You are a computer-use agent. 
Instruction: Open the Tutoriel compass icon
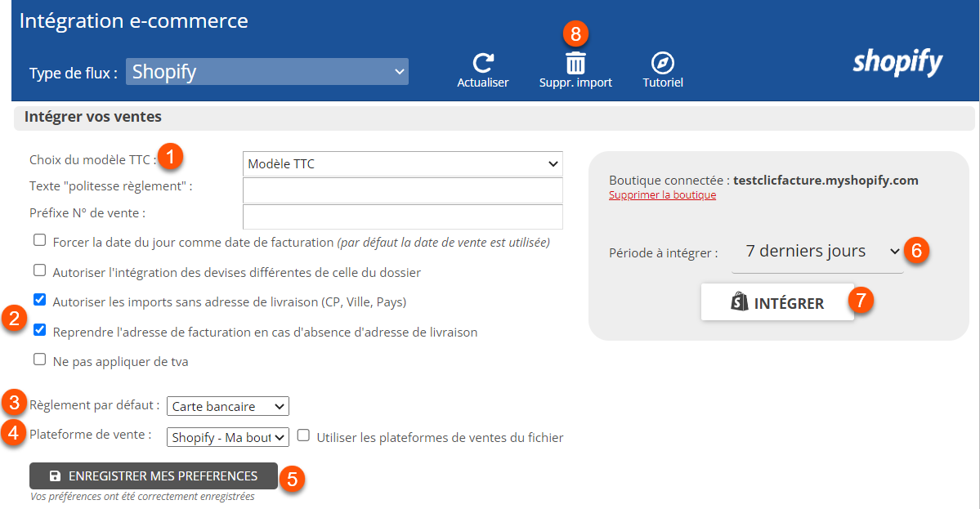click(663, 63)
